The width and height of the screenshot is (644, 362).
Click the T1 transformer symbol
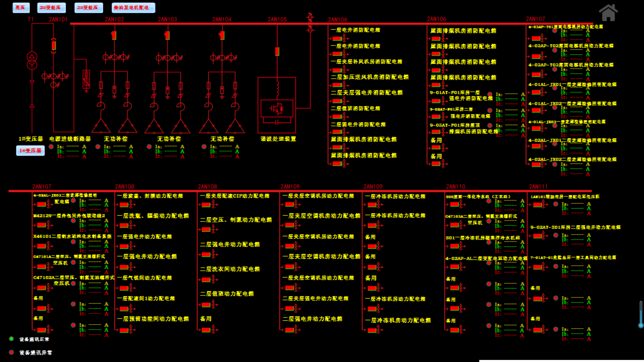tap(32, 61)
